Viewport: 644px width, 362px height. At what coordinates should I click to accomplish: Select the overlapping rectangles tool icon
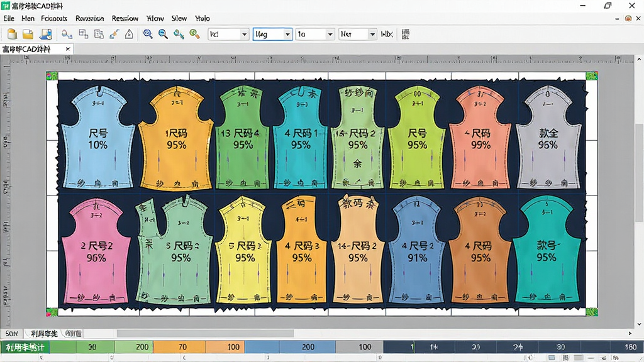point(84,34)
